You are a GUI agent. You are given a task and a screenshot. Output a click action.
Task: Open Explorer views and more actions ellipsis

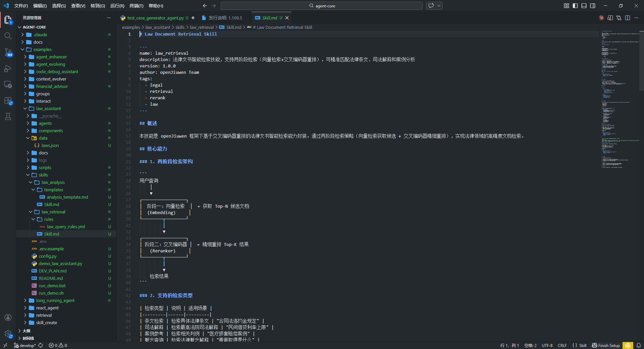pyautogui.click(x=109, y=18)
